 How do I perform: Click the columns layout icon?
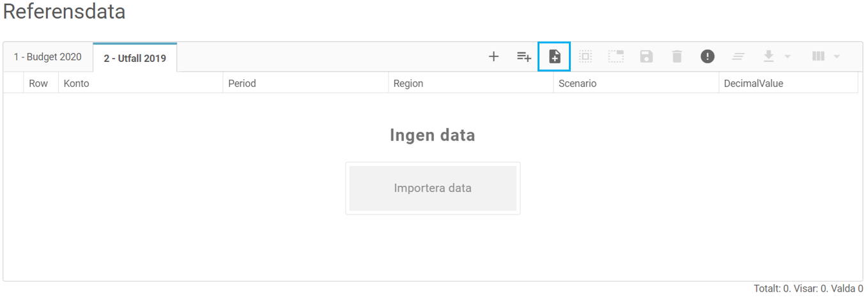point(818,57)
